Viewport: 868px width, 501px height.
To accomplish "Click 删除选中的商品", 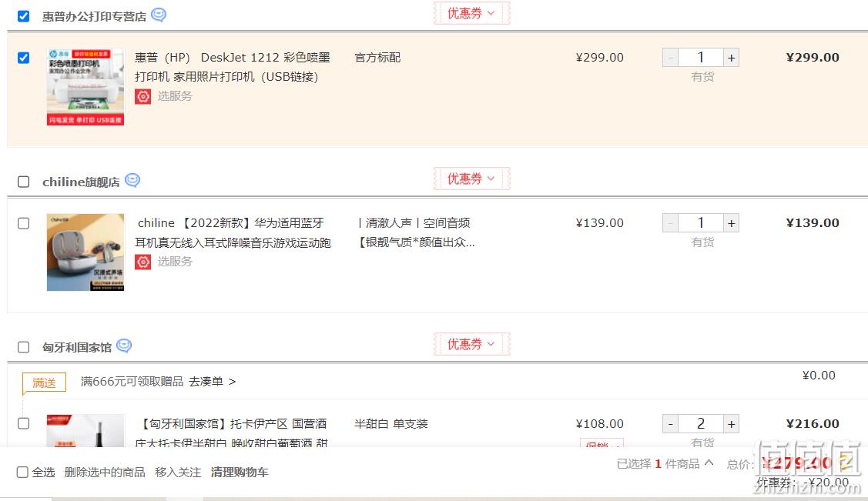I will tap(105, 473).
